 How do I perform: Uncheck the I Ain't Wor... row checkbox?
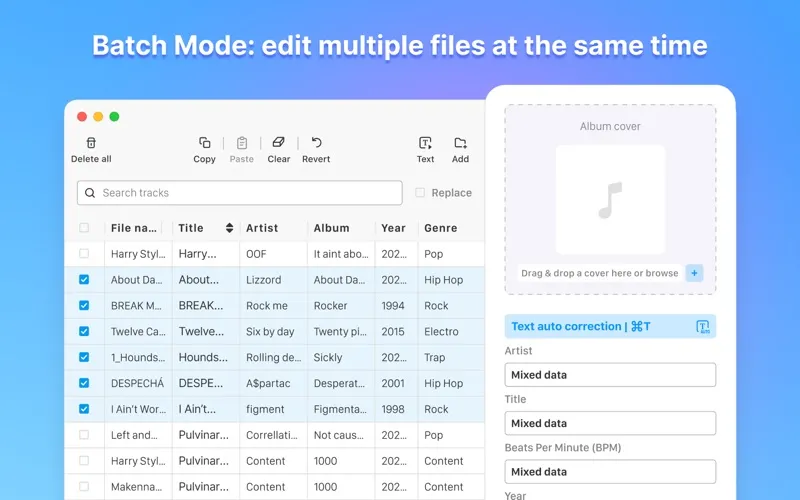84,409
